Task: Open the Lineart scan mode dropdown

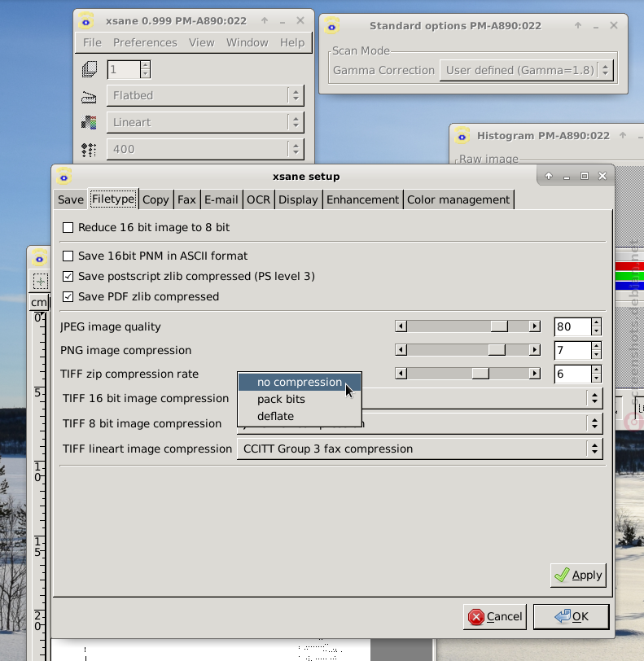Action: tap(205, 123)
